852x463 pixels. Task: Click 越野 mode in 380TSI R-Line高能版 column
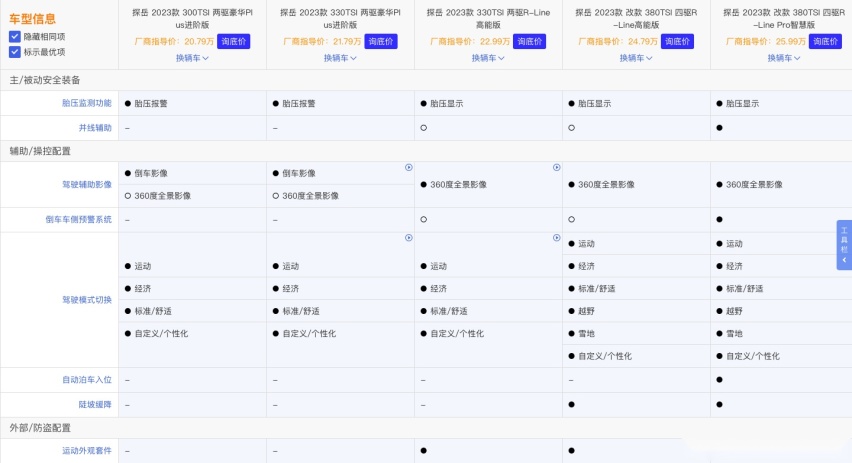pos(586,311)
